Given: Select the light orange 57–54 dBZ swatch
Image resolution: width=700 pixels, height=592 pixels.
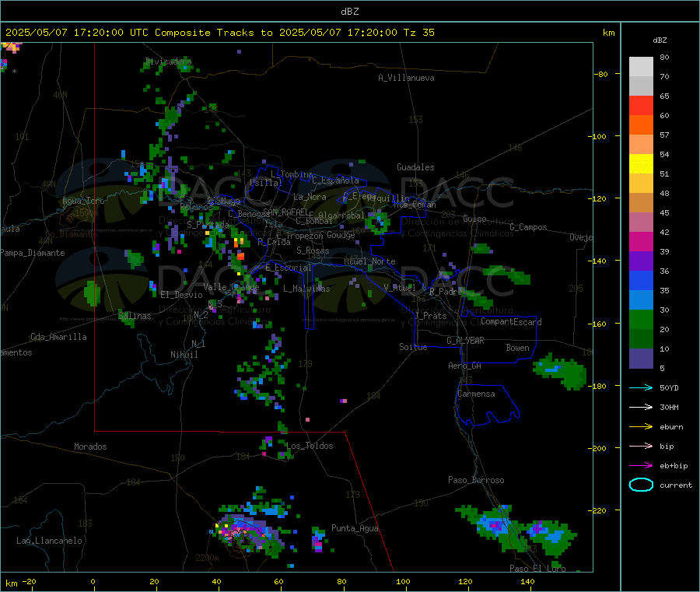Looking at the screenshot, I should 641,144.
